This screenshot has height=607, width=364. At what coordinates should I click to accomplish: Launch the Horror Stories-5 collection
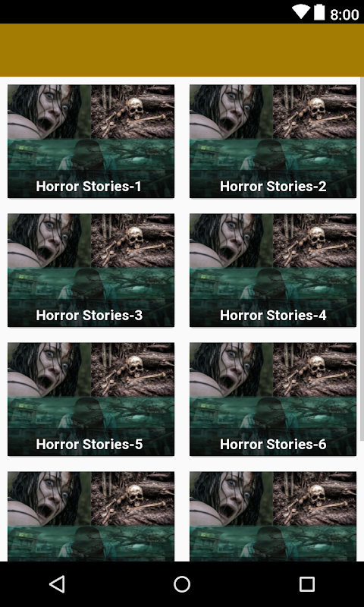(91, 399)
